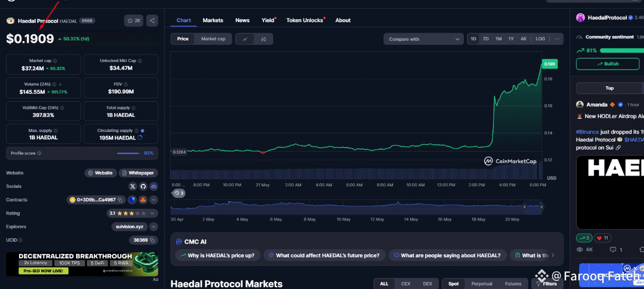Open the Website link
This screenshot has height=289, width=644.
pos(100,173)
